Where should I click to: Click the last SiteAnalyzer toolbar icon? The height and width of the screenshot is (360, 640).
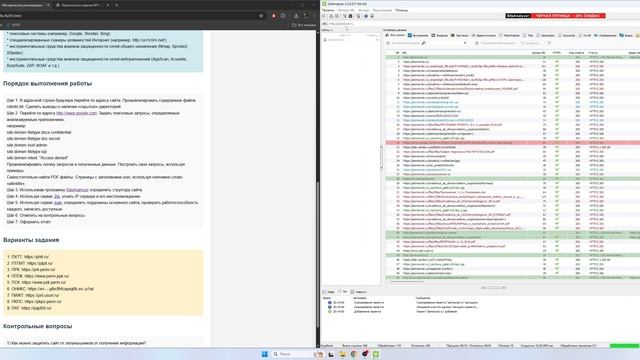[x=372, y=16]
